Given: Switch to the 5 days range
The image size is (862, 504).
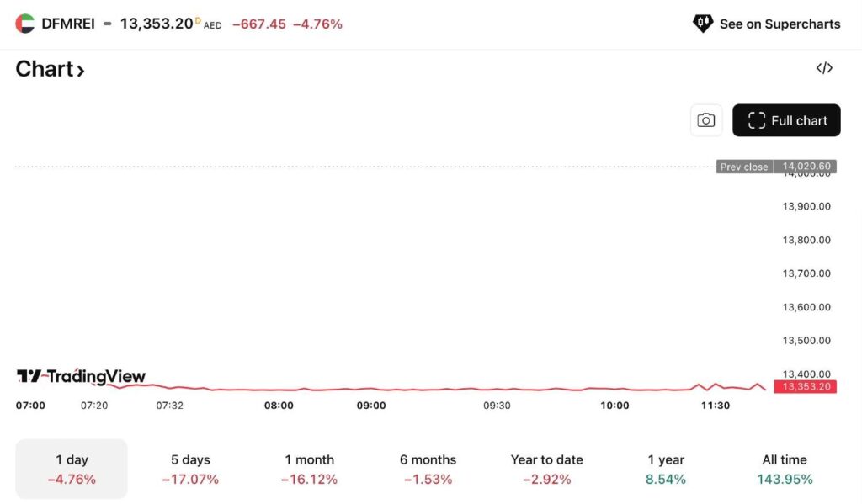Looking at the screenshot, I should pos(190,469).
